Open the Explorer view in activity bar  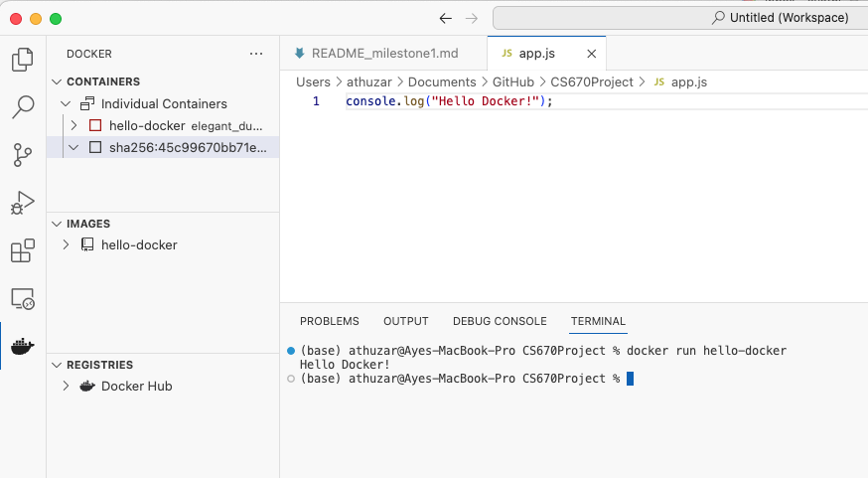pos(22,60)
